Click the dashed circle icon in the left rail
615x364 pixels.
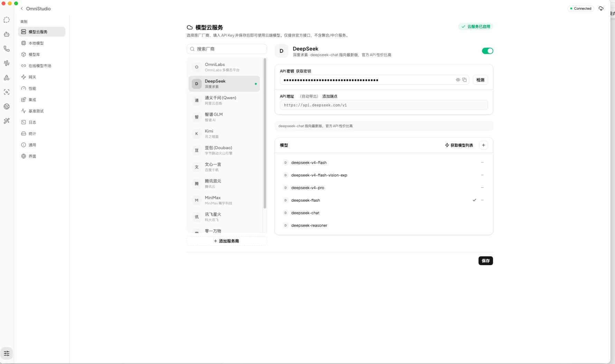coord(7,20)
